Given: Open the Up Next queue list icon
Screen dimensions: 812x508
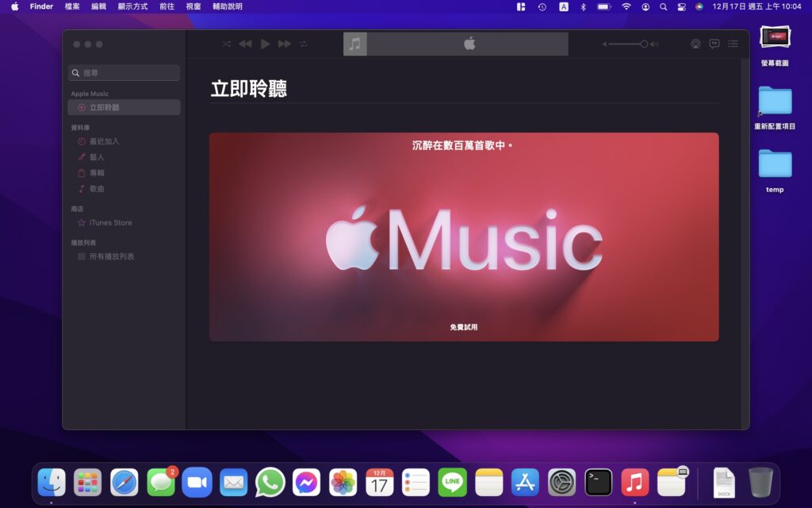Looking at the screenshot, I should (x=733, y=44).
